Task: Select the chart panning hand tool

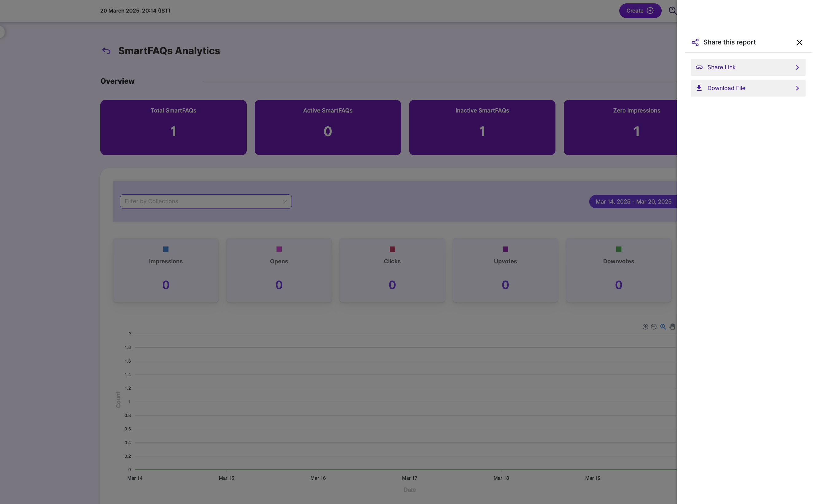Action: point(671,327)
